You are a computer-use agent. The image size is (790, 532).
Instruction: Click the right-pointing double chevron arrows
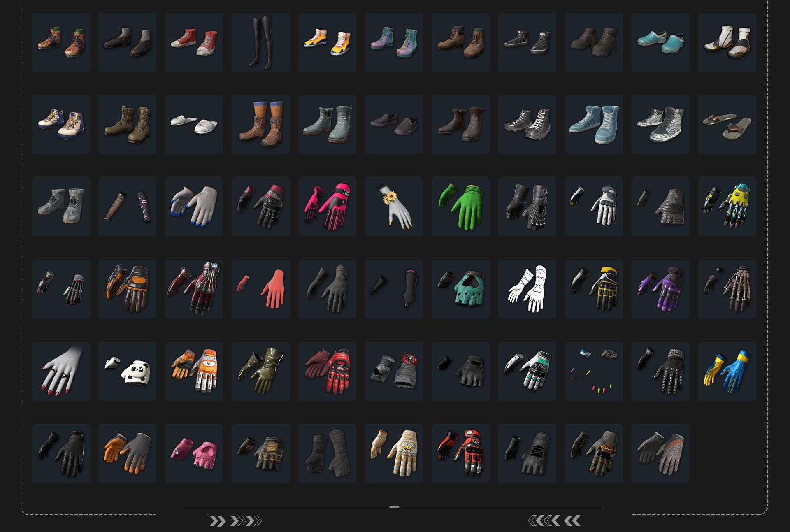point(235,521)
